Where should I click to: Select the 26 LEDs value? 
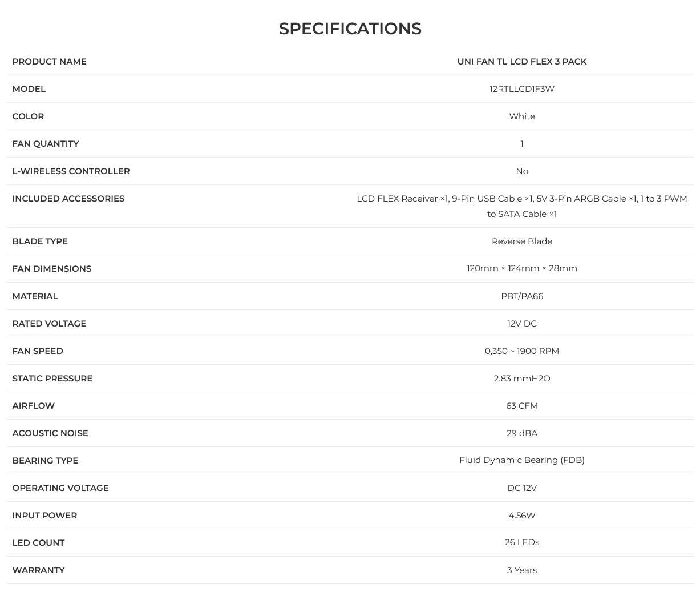522,542
